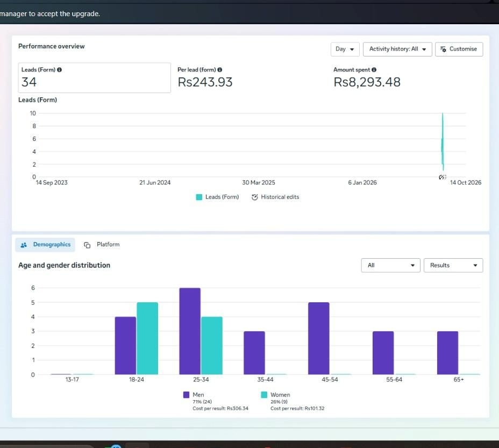
Task: Click the Men bar for ages 18-24
Action: (125, 345)
